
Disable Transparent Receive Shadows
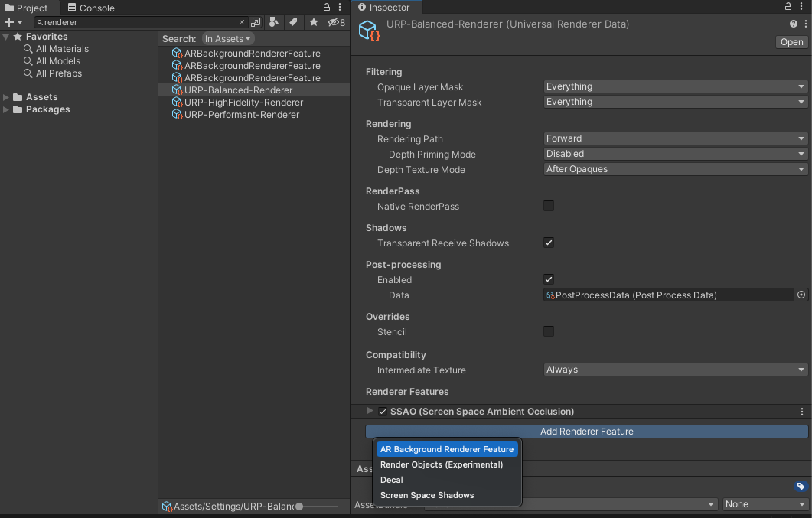point(549,243)
